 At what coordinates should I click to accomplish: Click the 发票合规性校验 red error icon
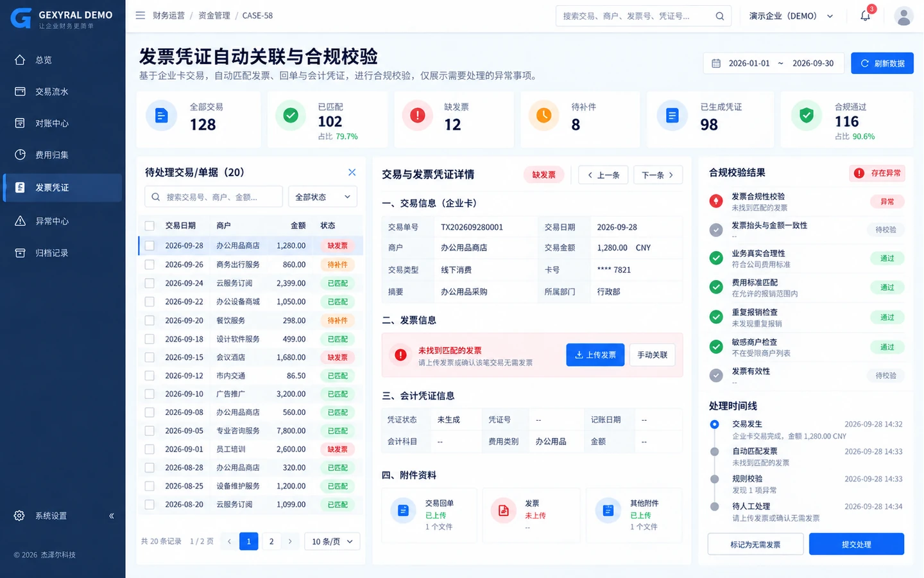pyautogui.click(x=716, y=201)
